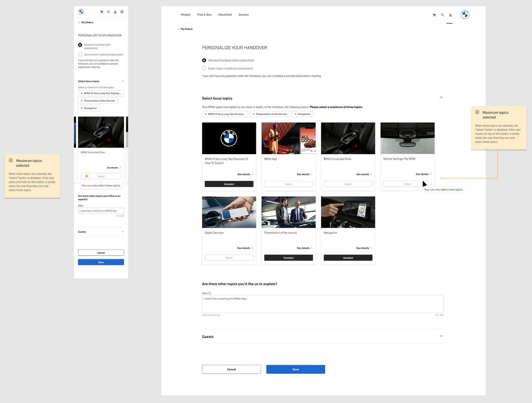Click the shopping cart icon in desktop header
This screenshot has height=403, width=532.
434,15
